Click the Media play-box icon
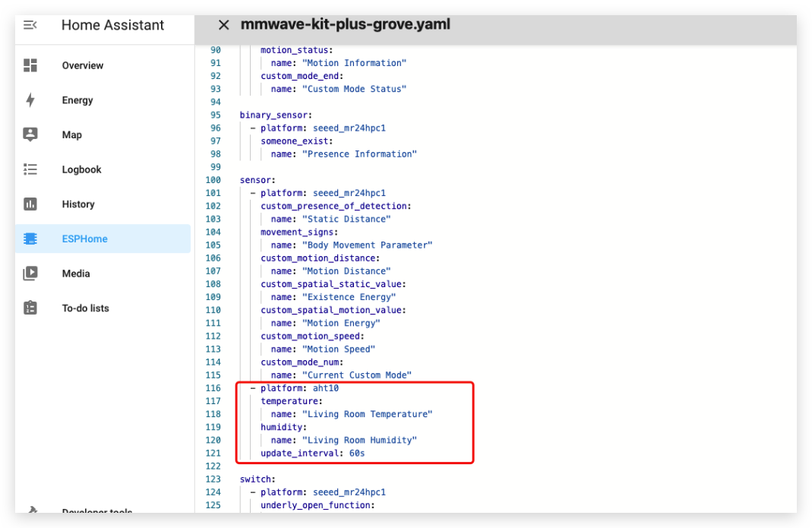 point(30,273)
